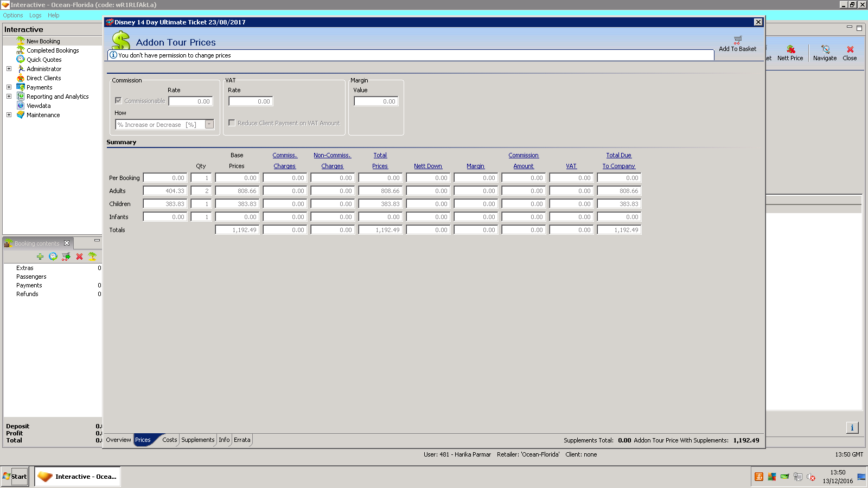Expand the Maintenance tree node
This screenshot has height=488, width=868.
point(9,115)
